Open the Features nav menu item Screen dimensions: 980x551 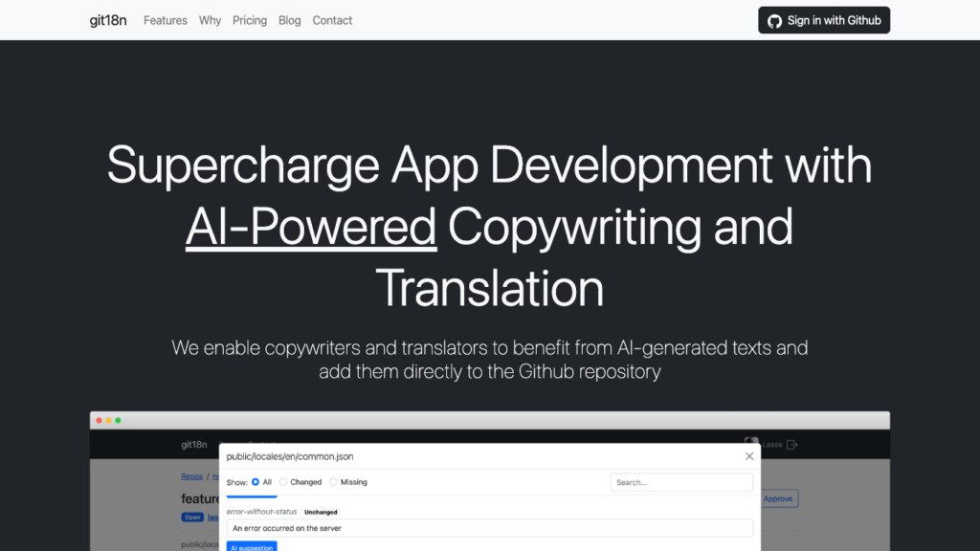click(166, 20)
